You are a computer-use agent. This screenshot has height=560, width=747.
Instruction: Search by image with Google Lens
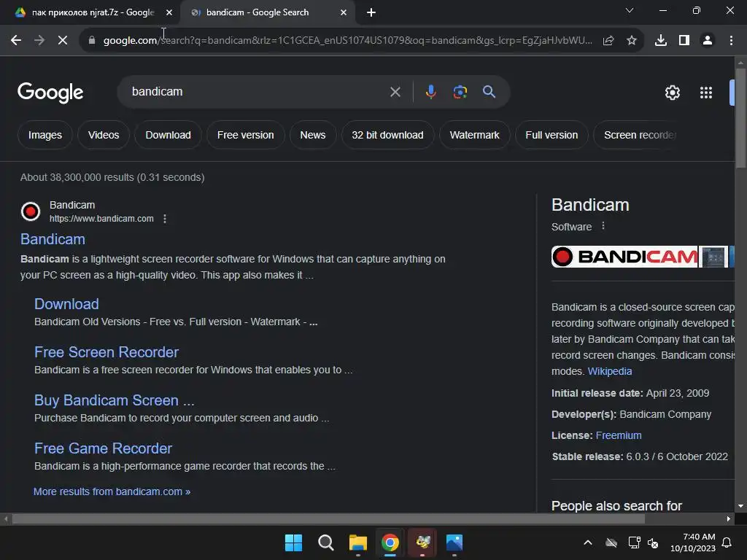460,92
